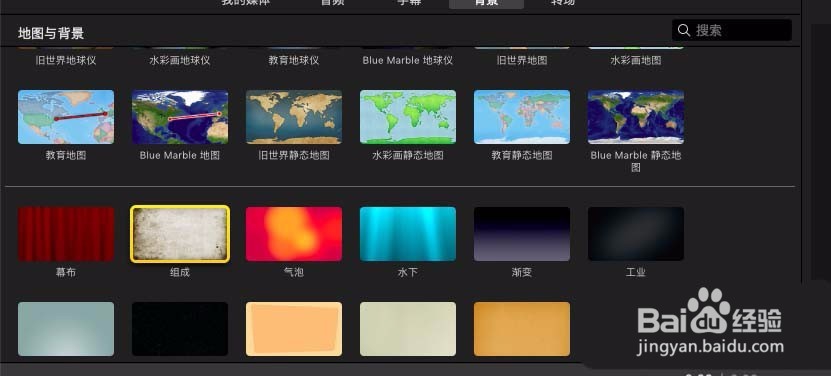
Task: Click the magnifier icon in search box
Action: [684, 30]
